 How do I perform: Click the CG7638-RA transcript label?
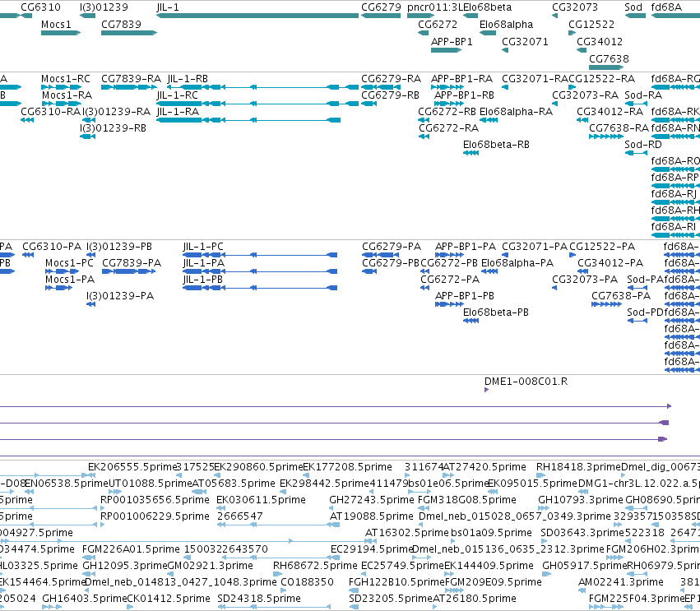pos(619,128)
